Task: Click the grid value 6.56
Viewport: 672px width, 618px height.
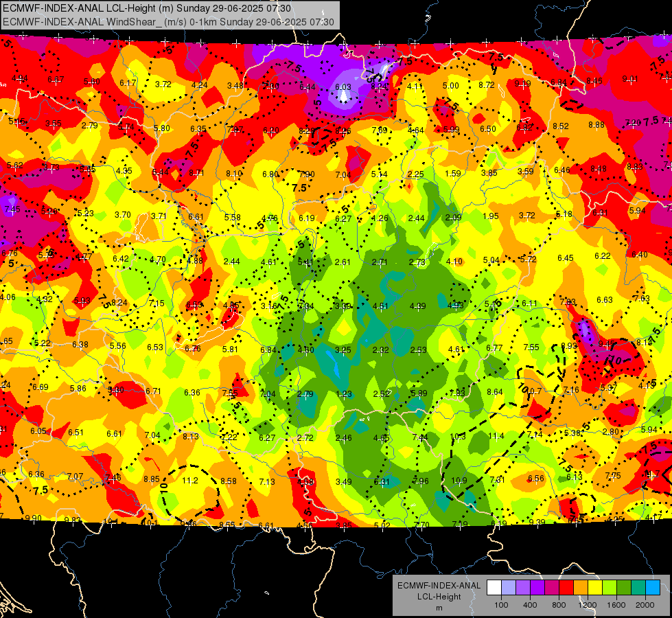Action: click(536, 478)
